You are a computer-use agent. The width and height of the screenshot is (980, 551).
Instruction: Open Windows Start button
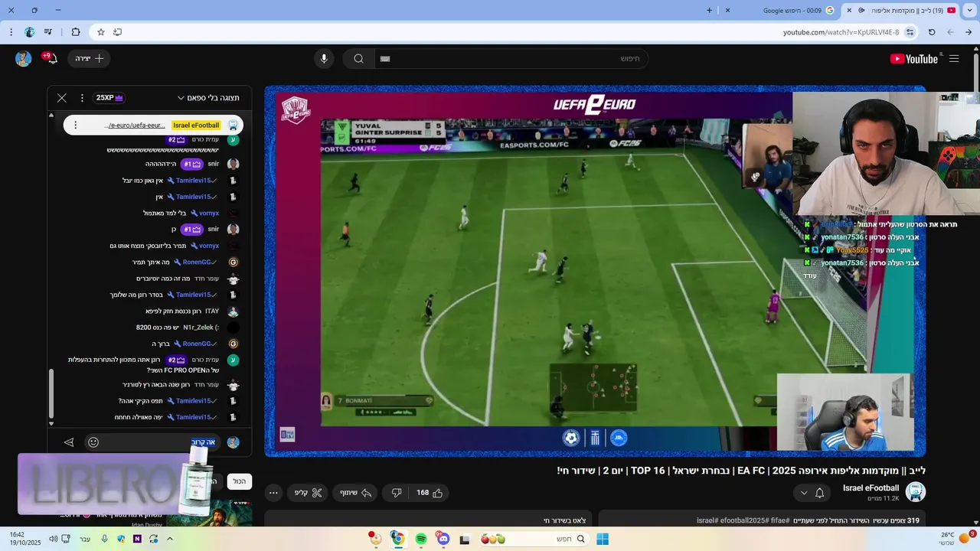[x=603, y=539]
